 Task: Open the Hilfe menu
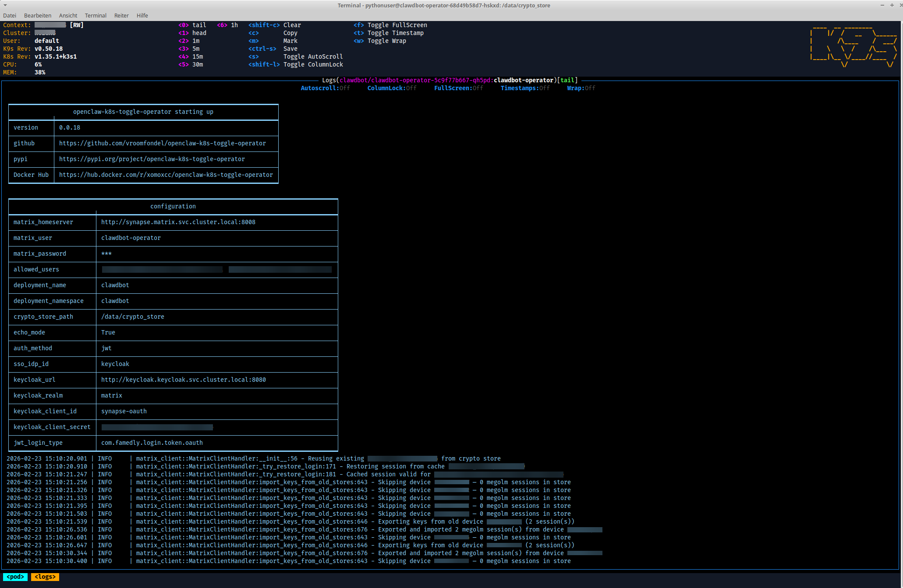coord(142,15)
